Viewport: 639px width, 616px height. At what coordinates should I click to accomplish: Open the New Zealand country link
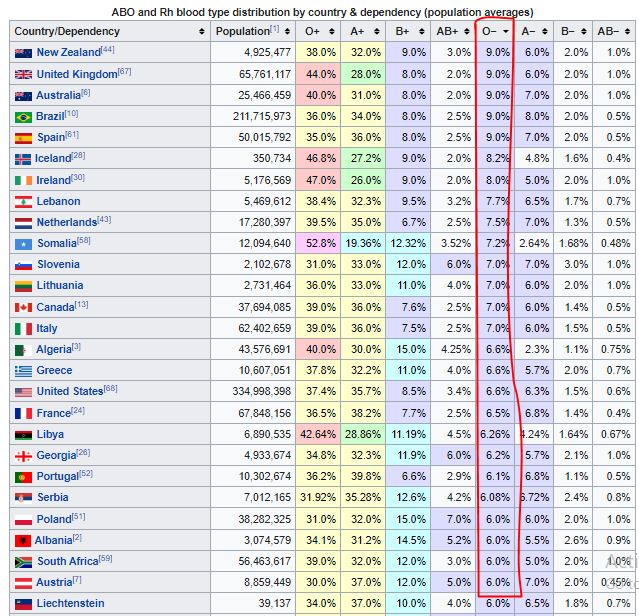(x=68, y=52)
